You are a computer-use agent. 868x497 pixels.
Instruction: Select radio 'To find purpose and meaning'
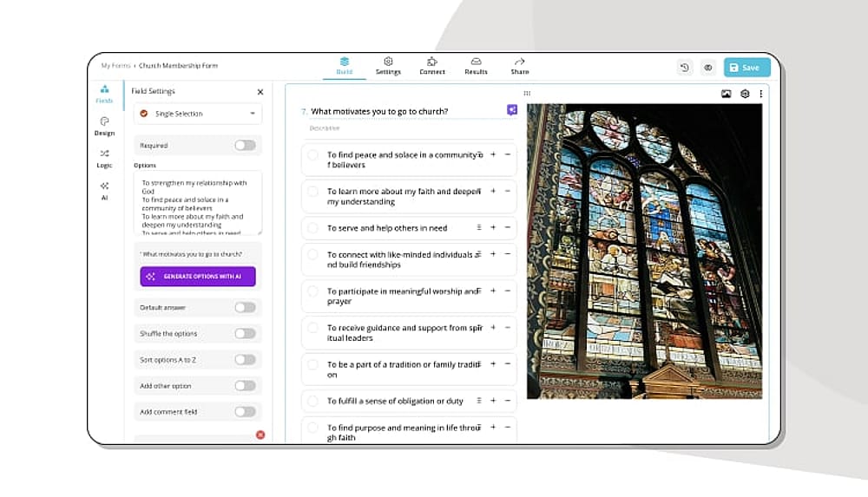click(x=312, y=428)
